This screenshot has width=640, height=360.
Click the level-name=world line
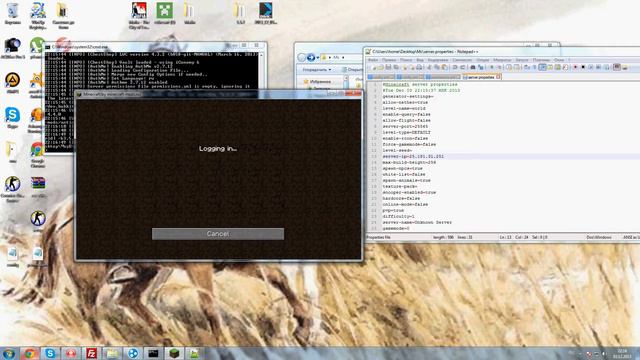click(404, 109)
